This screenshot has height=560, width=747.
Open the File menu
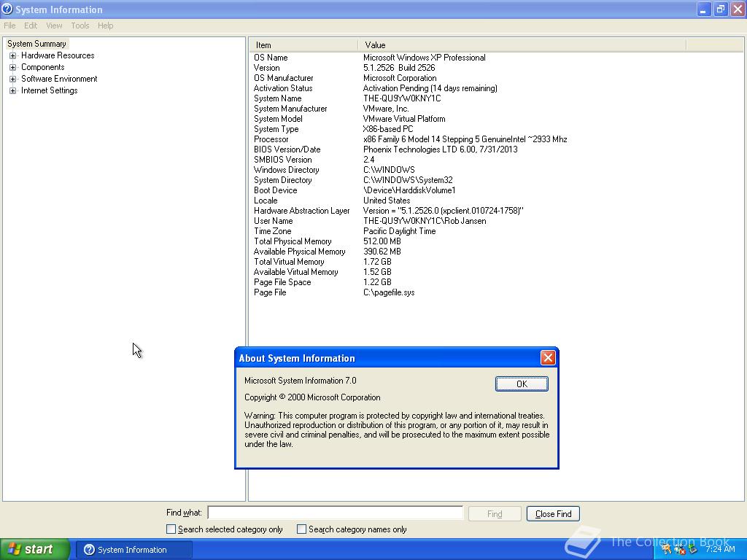[x=9, y=26]
